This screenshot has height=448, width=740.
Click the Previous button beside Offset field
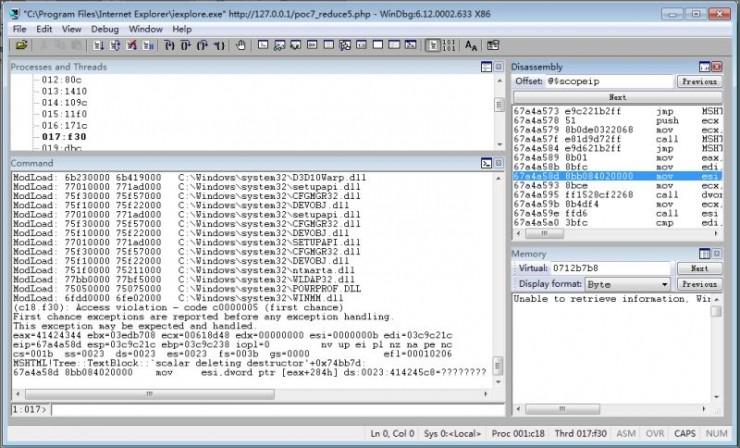click(x=699, y=81)
